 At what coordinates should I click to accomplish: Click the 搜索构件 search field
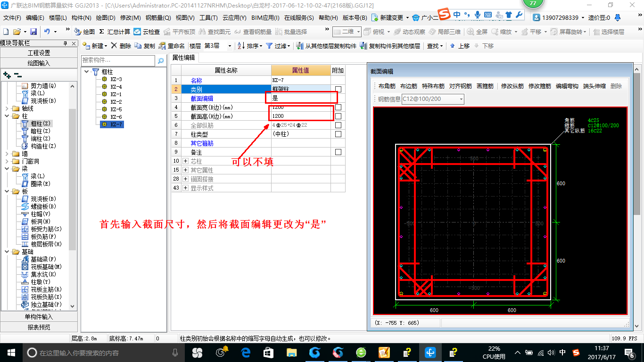coord(118,60)
